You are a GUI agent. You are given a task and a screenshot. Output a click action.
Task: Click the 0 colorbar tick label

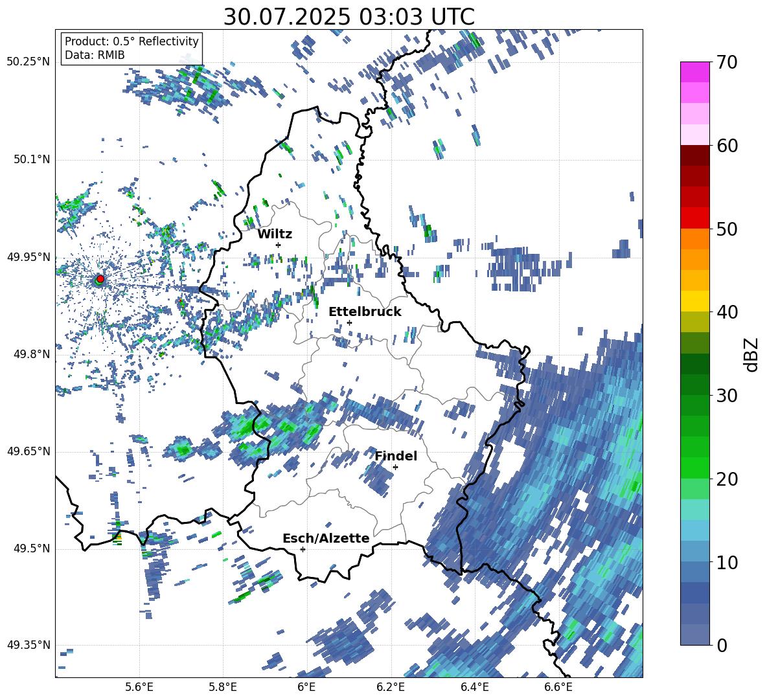(x=721, y=645)
